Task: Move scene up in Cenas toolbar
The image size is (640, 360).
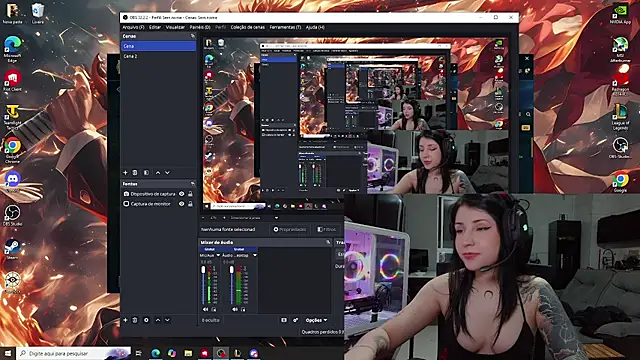Action: (x=158, y=173)
